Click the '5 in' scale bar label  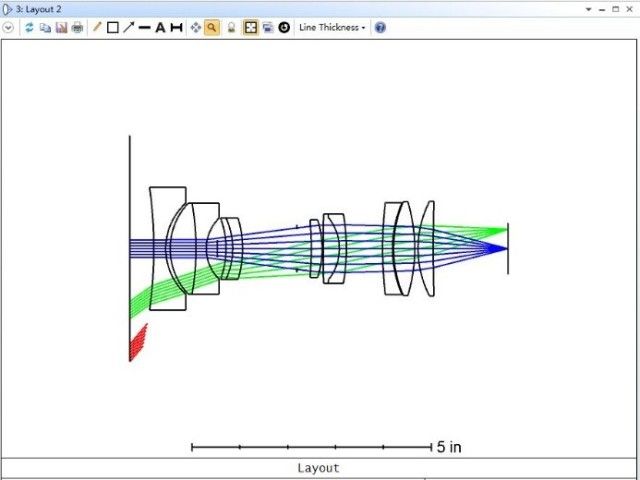449,447
